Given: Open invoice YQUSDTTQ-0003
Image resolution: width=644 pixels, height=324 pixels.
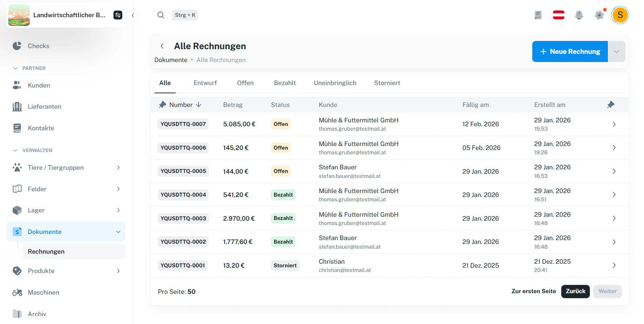Looking at the screenshot, I should click(183, 219).
